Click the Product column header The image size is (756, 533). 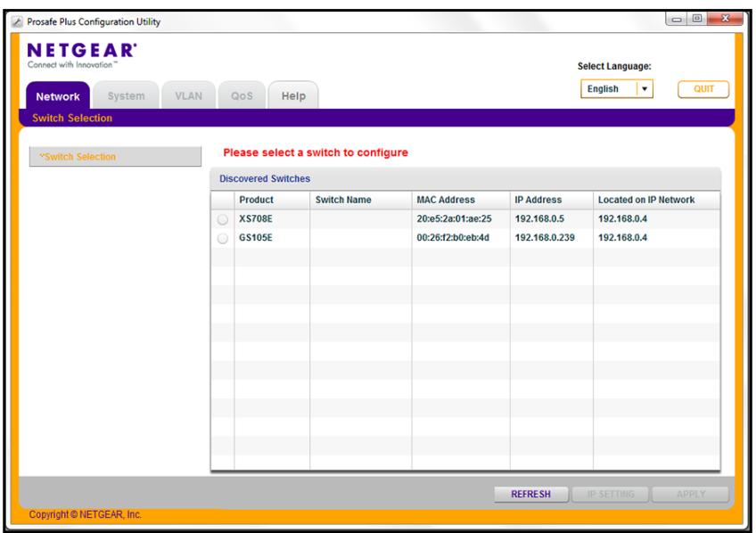click(272, 200)
